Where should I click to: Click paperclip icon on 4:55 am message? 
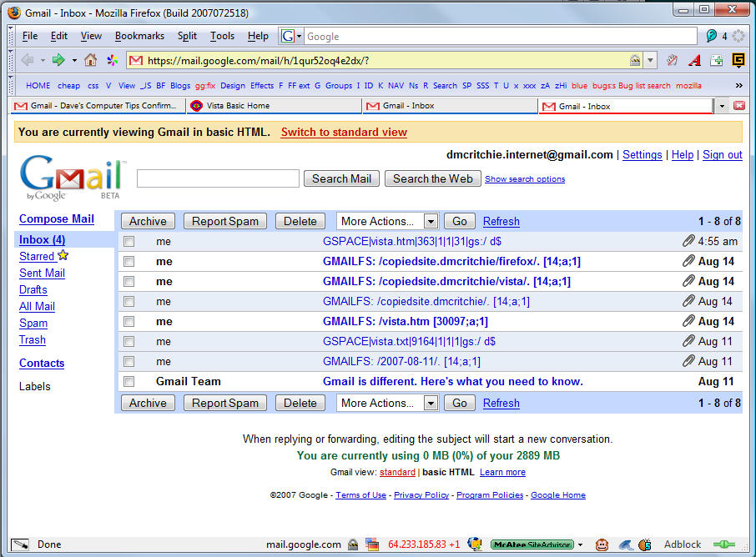[x=688, y=240]
